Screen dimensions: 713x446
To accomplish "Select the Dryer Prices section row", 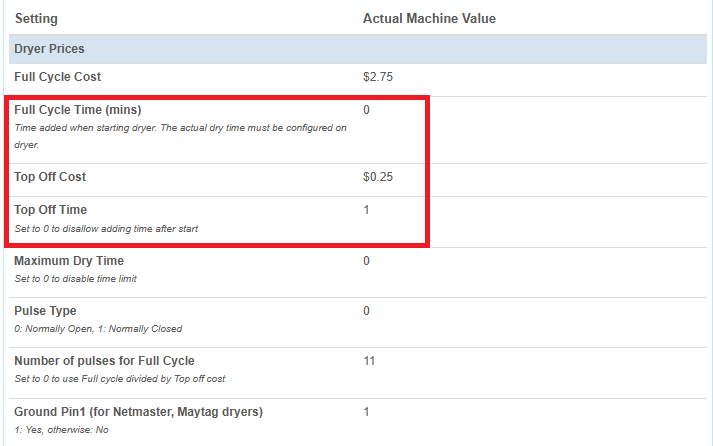I will tap(358, 49).
